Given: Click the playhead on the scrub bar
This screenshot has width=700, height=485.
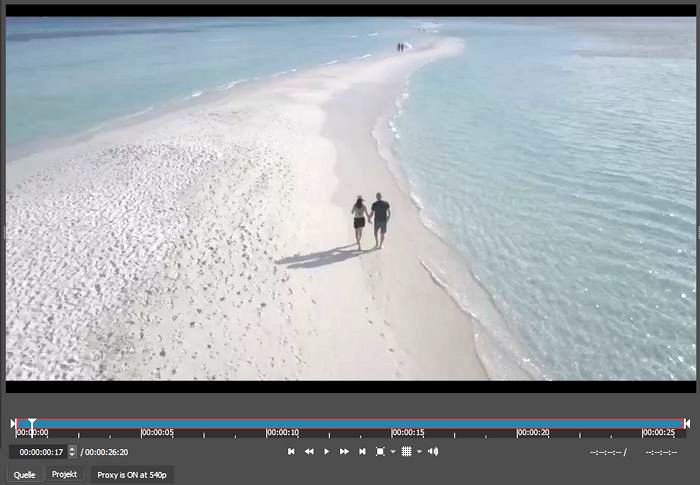Looking at the screenshot, I should coord(32,425).
